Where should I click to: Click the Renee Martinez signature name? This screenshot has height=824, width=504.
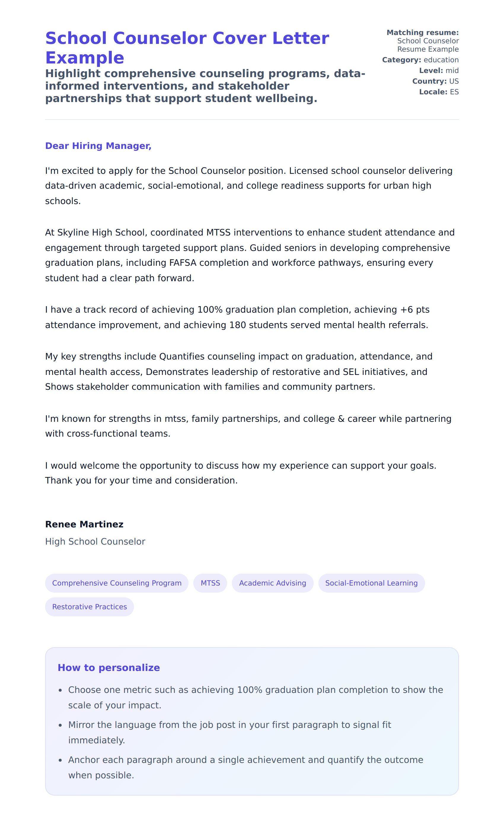(84, 524)
